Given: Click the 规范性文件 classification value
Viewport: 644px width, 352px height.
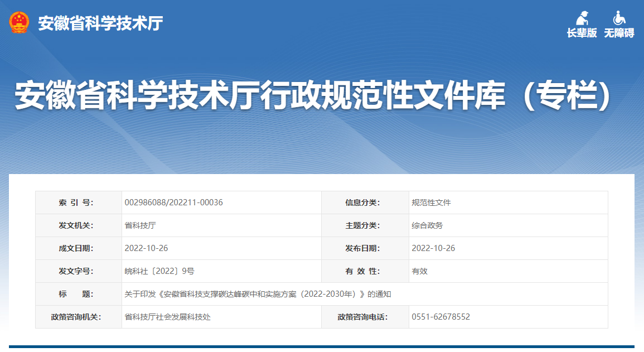Looking at the screenshot, I should pyautogui.click(x=431, y=202).
